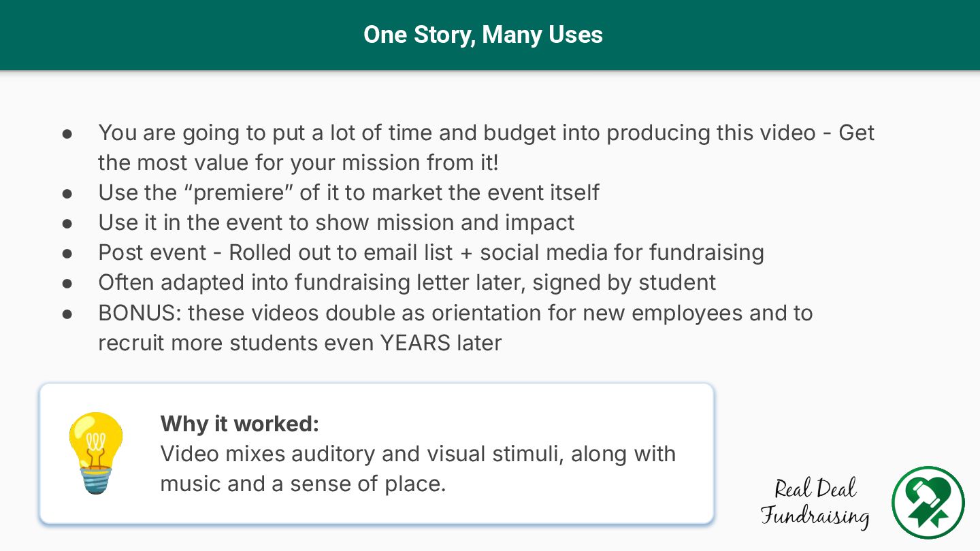Viewport: 980px width, 551px height.
Task: Click the line "Get the most value for your mission"
Action: point(298,163)
